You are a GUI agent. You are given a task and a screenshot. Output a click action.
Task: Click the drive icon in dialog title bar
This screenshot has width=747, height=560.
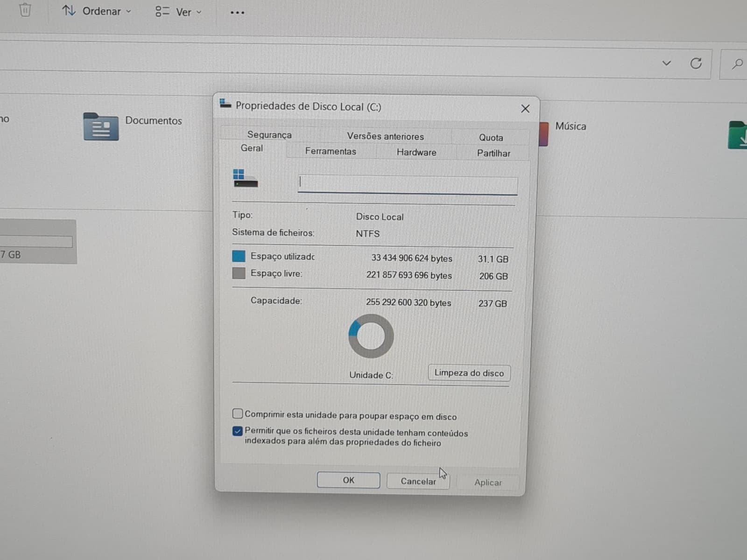[226, 104]
